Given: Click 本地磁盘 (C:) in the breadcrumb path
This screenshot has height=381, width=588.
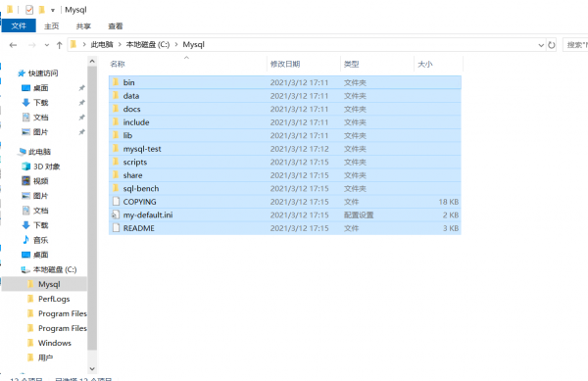Looking at the screenshot, I should point(148,45).
